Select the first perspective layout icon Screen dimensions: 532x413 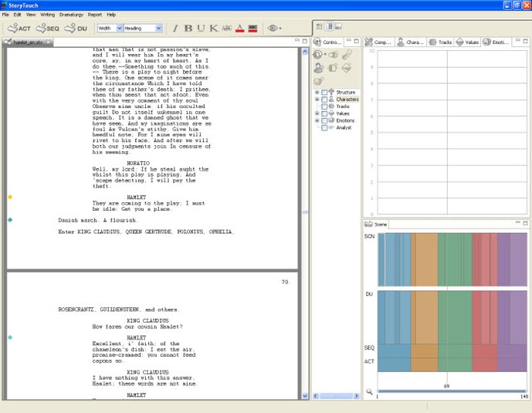click(319, 26)
